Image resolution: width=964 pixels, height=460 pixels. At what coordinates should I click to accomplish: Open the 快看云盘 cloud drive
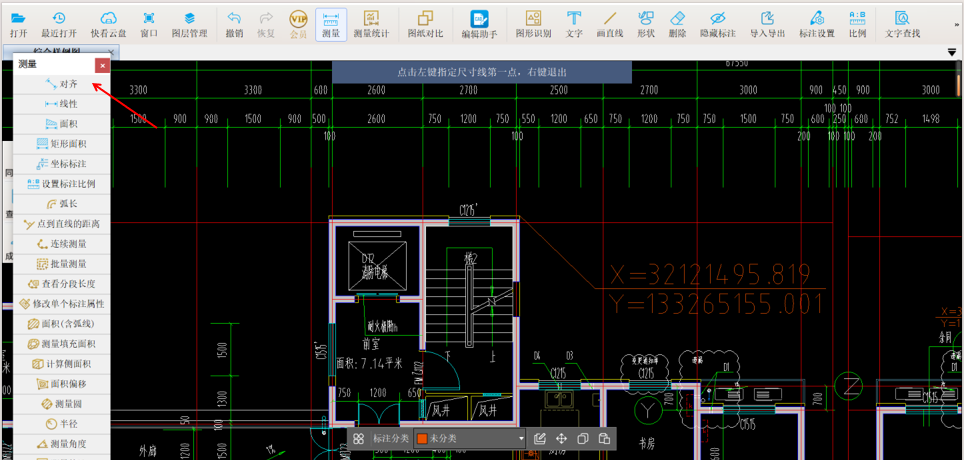pyautogui.click(x=108, y=25)
